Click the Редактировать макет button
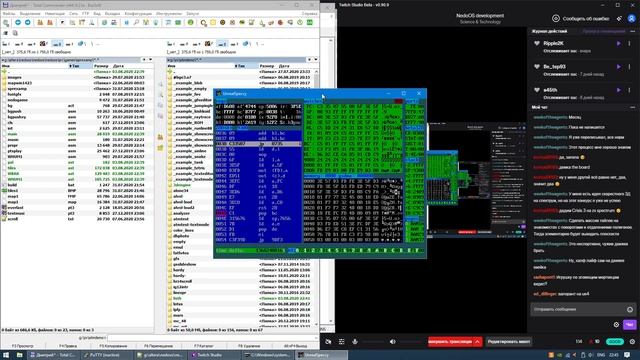The image size is (640, 360). [509, 342]
